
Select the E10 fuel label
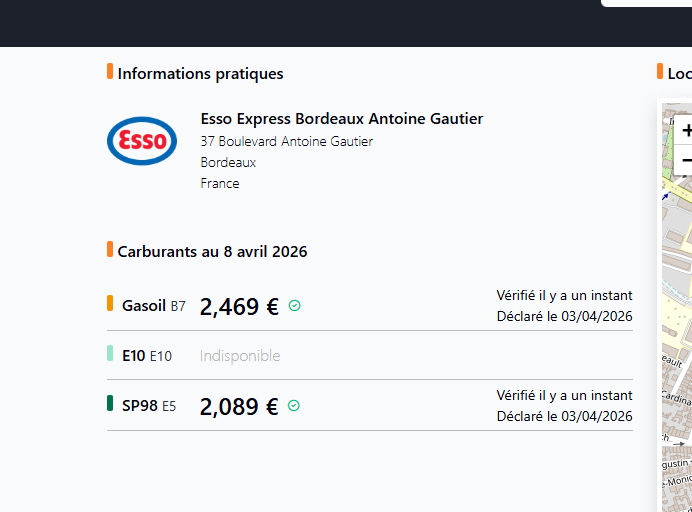147,356
